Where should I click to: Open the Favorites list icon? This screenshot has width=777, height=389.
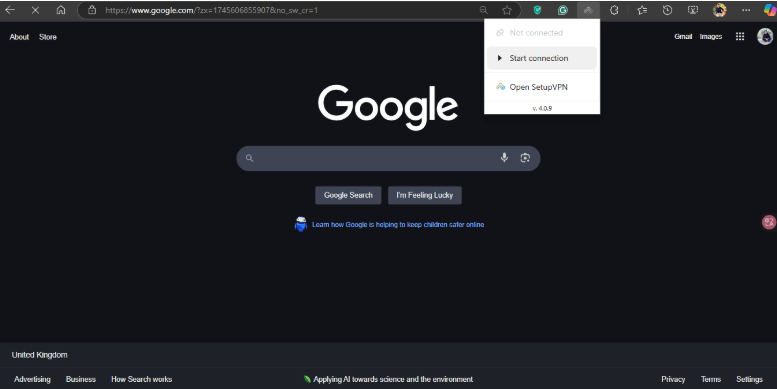tap(642, 10)
